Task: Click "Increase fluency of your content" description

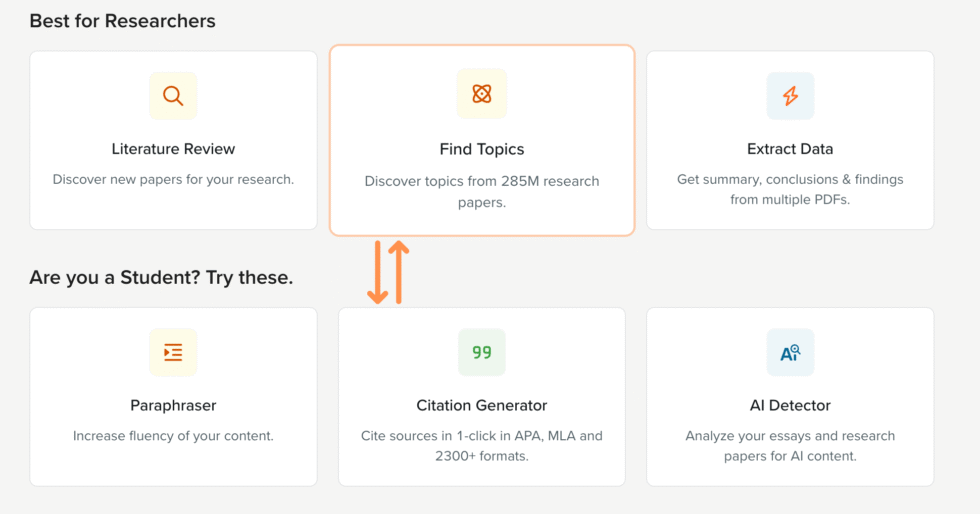Action: (173, 436)
